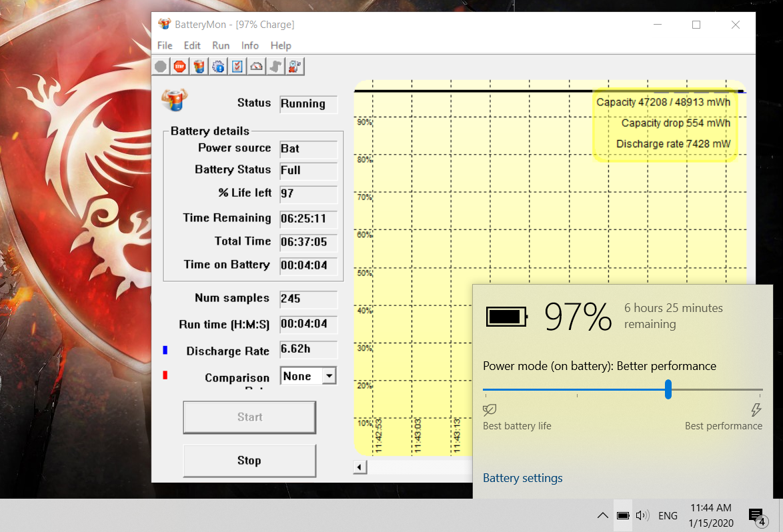The image size is (783, 532).
Task: Click the 'Battery details' group label
Action: (209, 131)
